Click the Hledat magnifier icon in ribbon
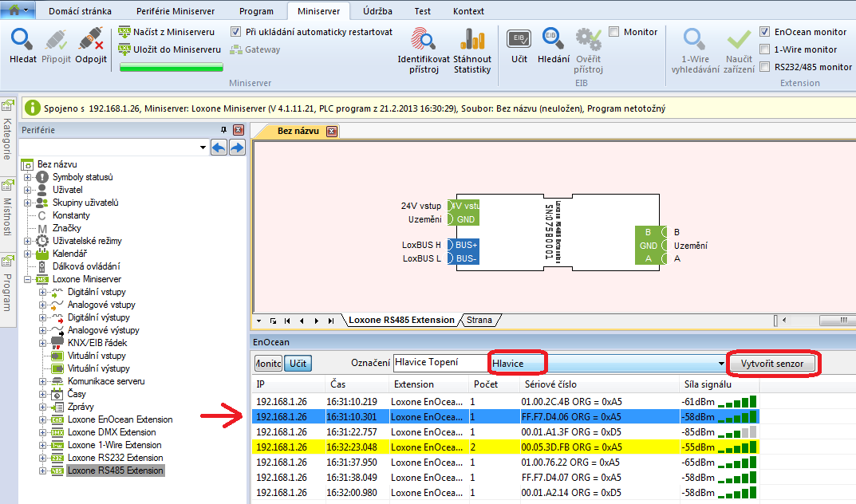Image resolution: width=856 pixels, height=504 pixels. [x=22, y=40]
